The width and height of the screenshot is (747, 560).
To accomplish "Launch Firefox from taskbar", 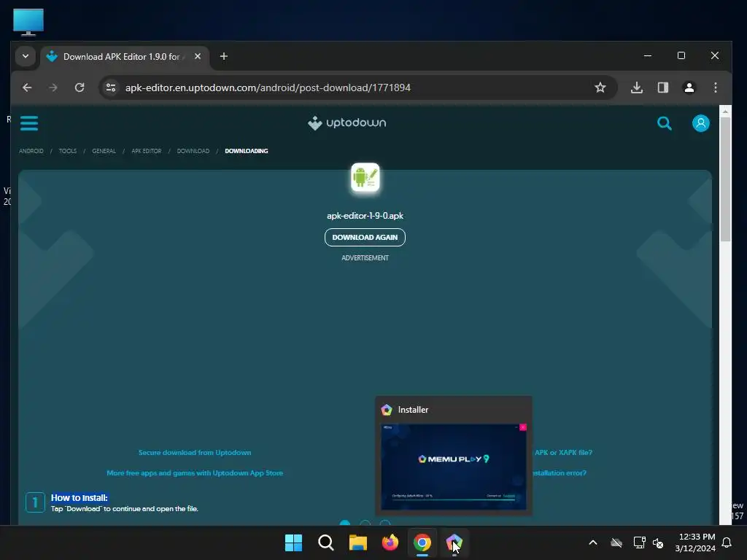I will 390,542.
